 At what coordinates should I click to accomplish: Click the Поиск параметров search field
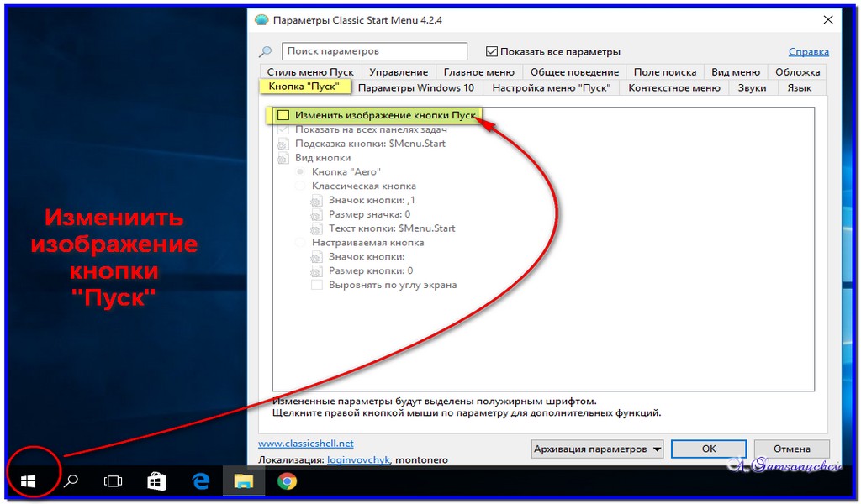tap(374, 51)
